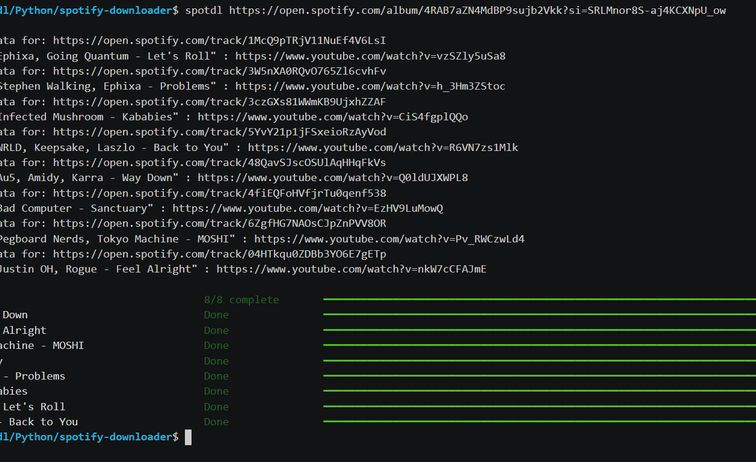The image size is (756, 462).
Task: Click the 8/8 complete overall progress bar
Action: 538,299
